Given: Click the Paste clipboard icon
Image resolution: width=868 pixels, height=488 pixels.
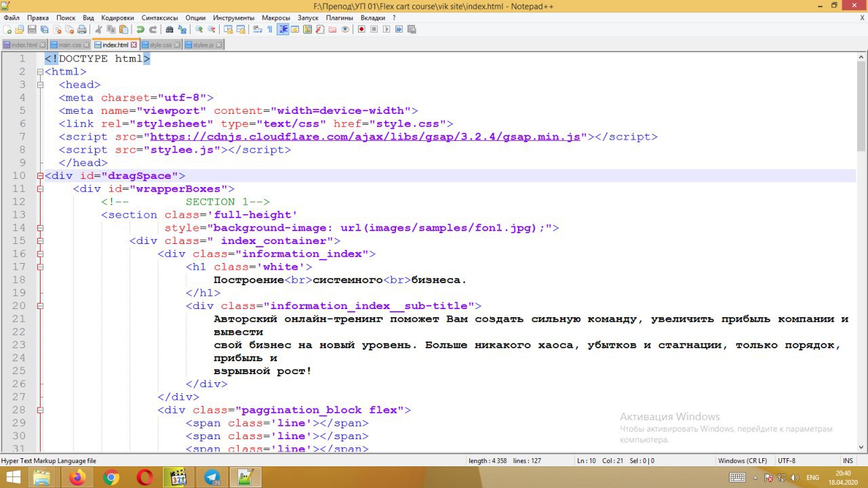Looking at the screenshot, I should click(123, 29).
